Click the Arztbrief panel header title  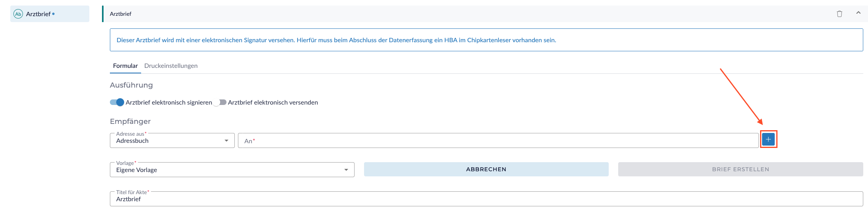pyautogui.click(x=121, y=14)
